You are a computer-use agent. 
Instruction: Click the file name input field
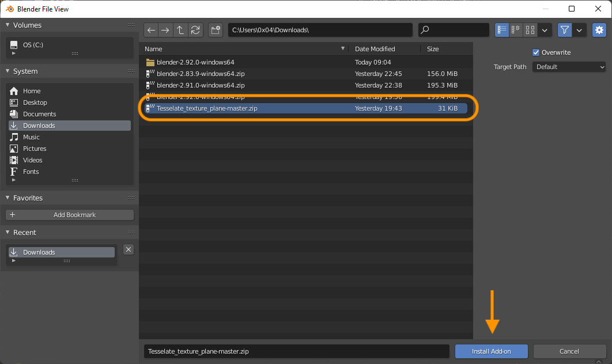pos(296,351)
